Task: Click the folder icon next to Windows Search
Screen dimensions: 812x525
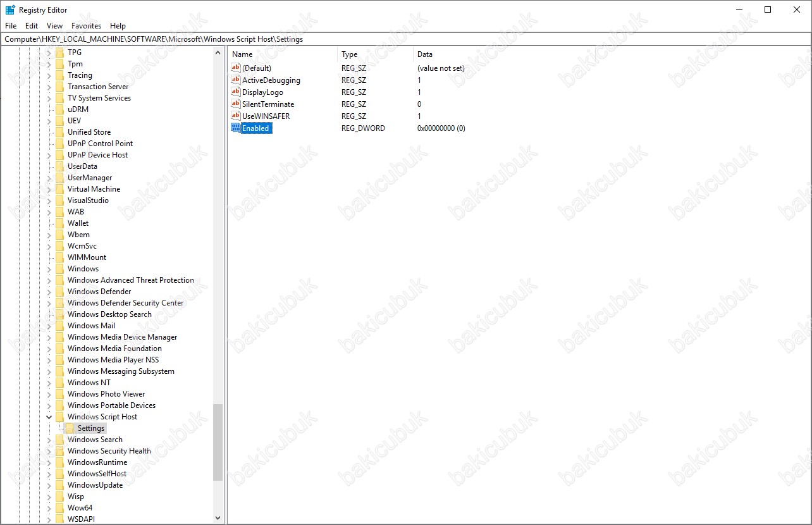Action: point(59,440)
